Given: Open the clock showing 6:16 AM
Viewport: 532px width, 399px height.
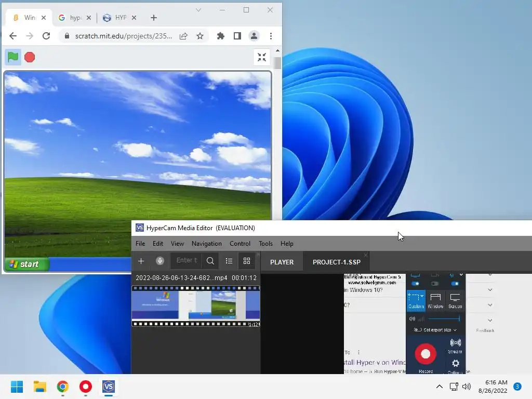Looking at the screenshot, I should (x=493, y=387).
